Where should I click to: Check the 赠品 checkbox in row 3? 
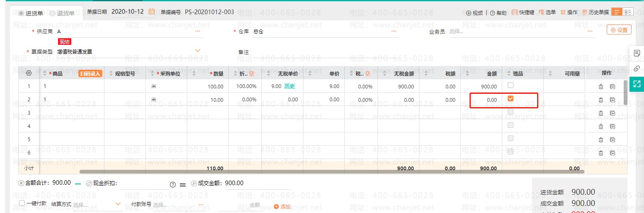(511, 112)
